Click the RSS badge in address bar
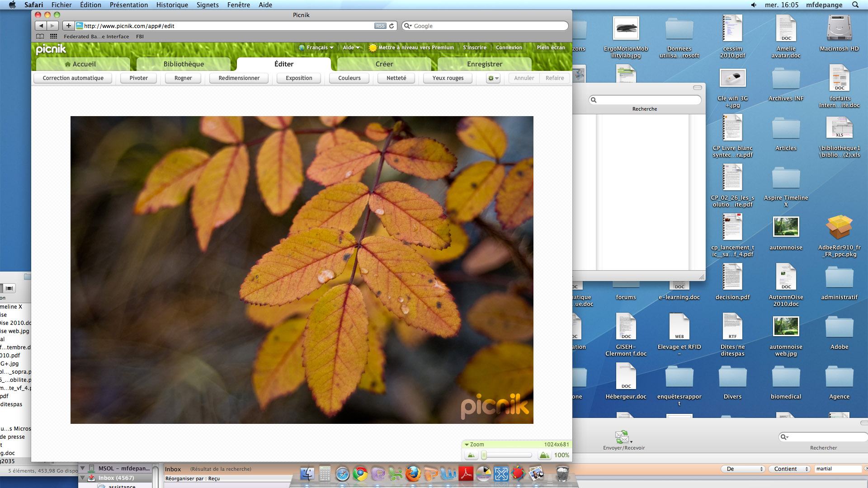Image resolution: width=868 pixels, height=488 pixels. (380, 26)
